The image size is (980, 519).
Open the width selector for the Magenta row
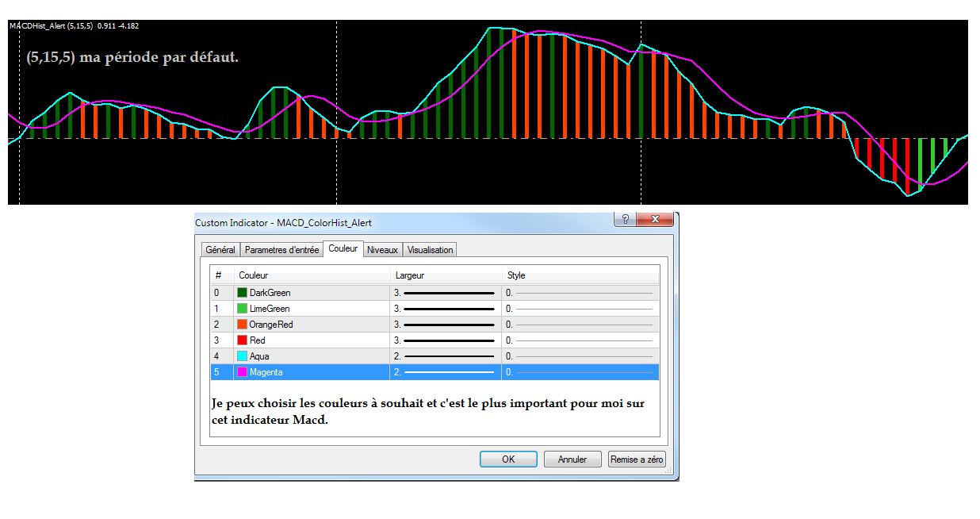click(x=446, y=372)
